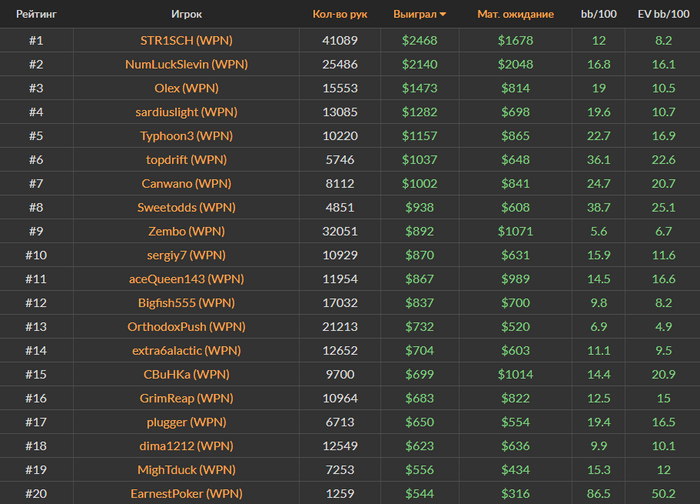Sort table by Мат. ожидание header
Image resolution: width=700 pixels, height=504 pixels.
click(x=515, y=15)
